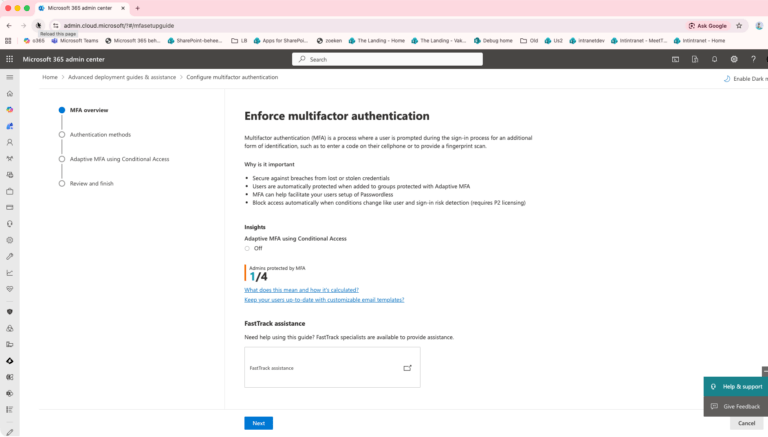Viewport: 768px width, 437px height.
Task: Reload this page
Action: click(38, 25)
